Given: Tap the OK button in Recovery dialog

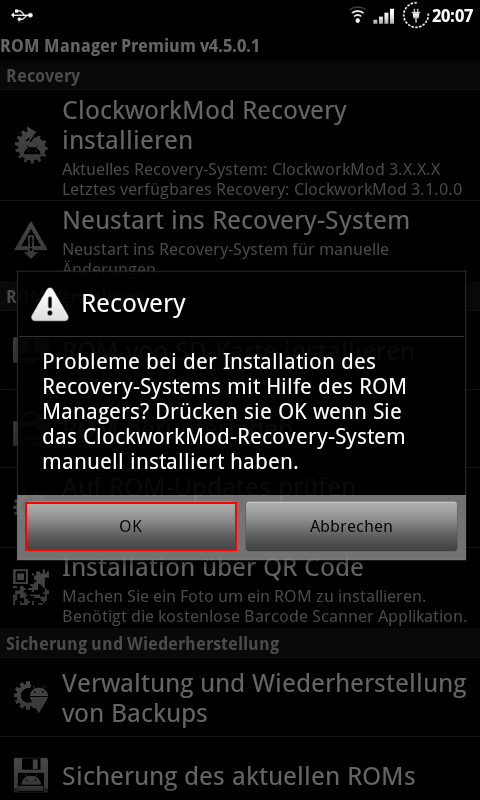Looking at the screenshot, I should point(131,526).
